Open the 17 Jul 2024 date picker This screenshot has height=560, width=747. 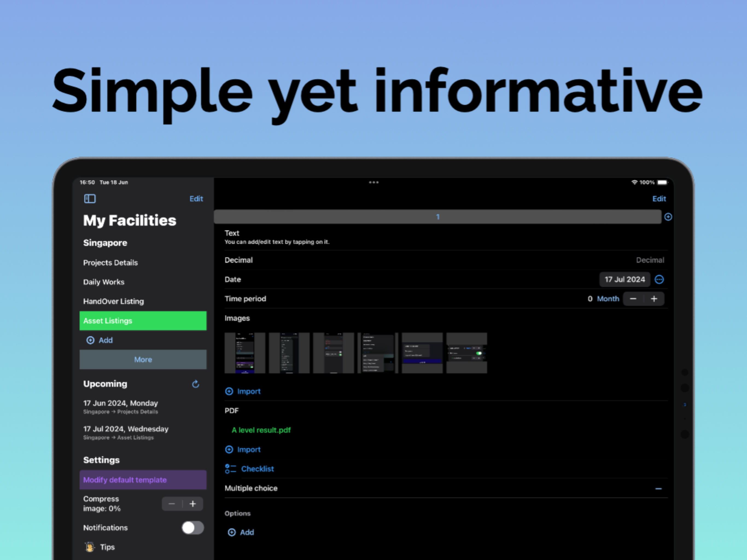(625, 279)
